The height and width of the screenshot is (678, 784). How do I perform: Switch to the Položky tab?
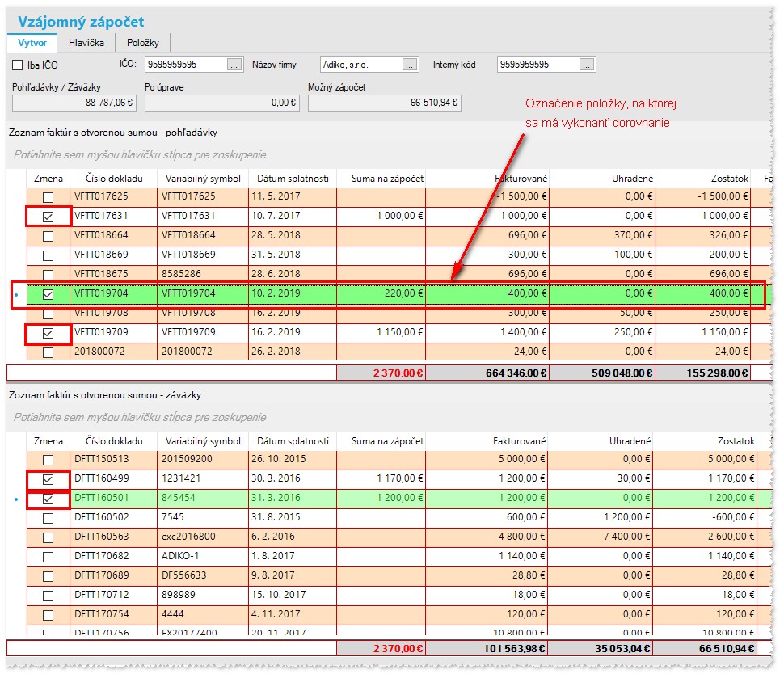click(143, 43)
